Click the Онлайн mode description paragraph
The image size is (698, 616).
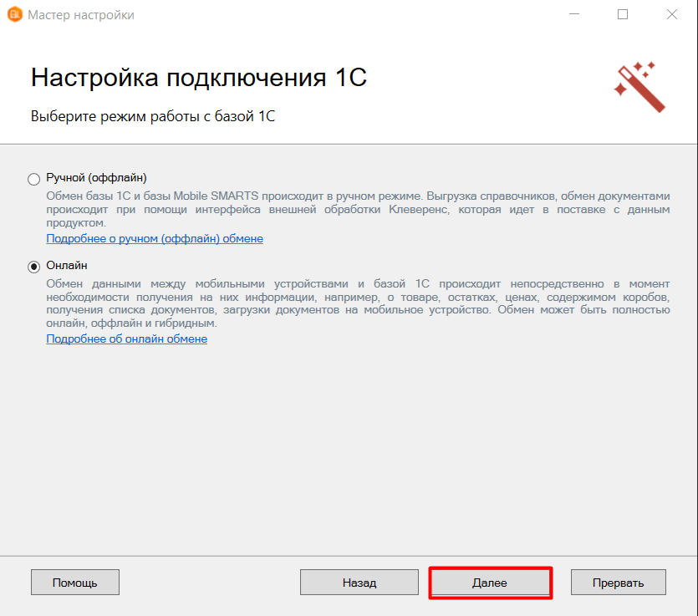358,303
